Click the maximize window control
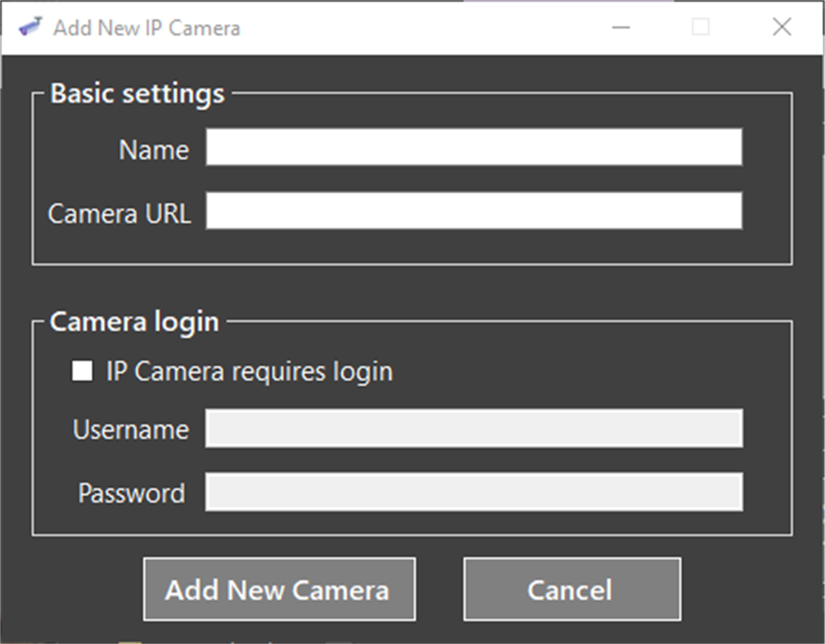 tap(701, 27)
